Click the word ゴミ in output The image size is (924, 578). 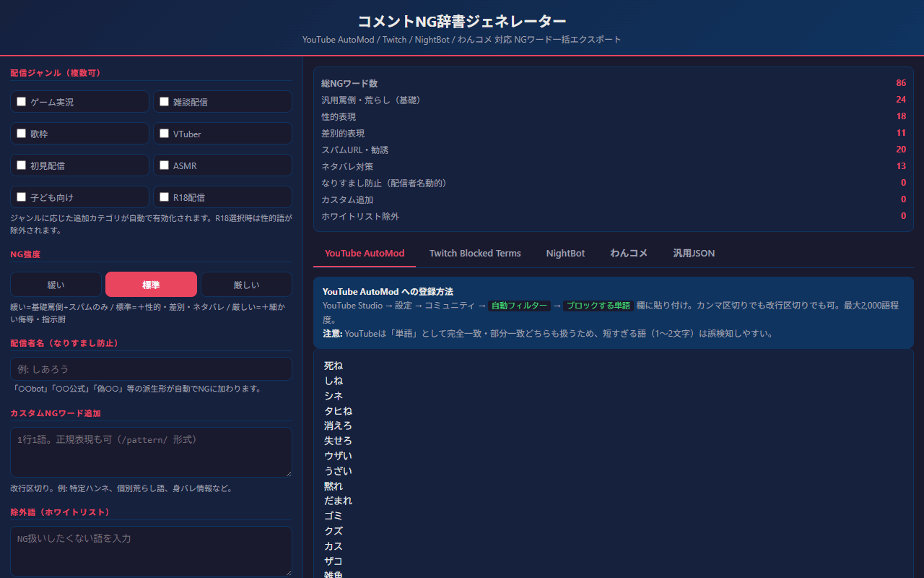[333, 516]
